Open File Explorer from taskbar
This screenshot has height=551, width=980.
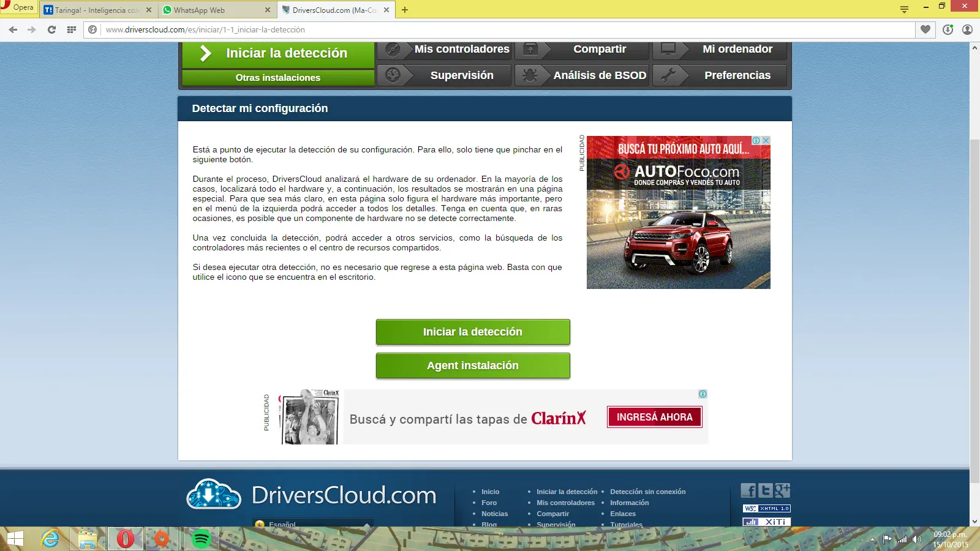88,539
